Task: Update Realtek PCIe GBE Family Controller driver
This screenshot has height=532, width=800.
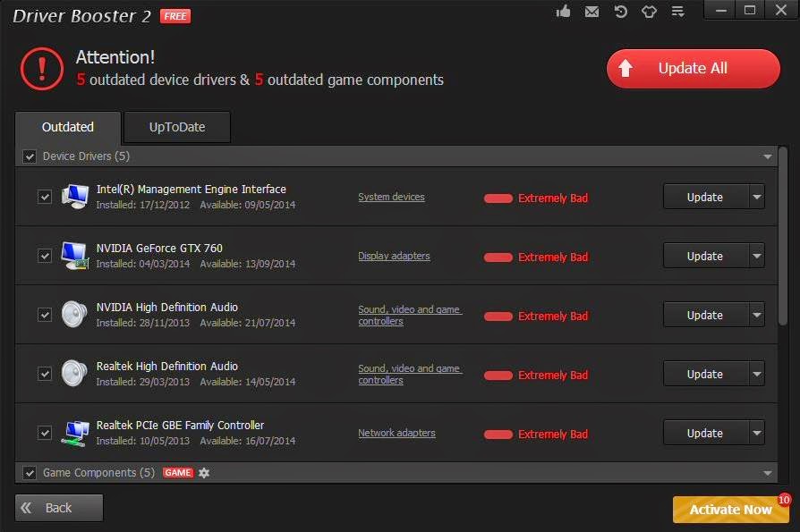Action: [706, 433]
